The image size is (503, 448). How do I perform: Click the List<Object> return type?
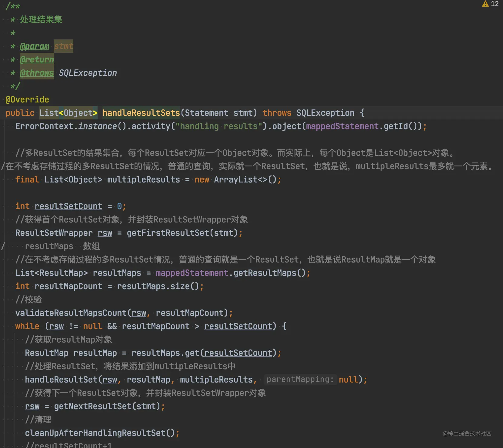click(x=68, y=113)
